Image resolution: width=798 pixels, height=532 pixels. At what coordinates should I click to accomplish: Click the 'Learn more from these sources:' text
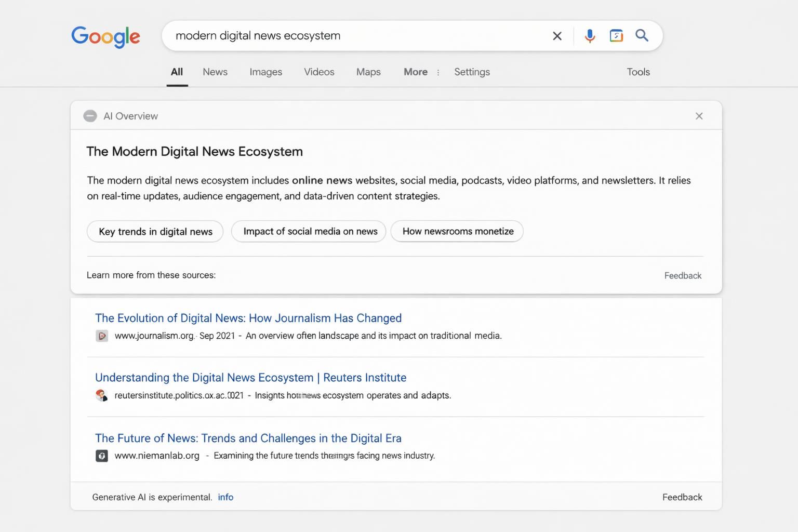coord(151,275)
